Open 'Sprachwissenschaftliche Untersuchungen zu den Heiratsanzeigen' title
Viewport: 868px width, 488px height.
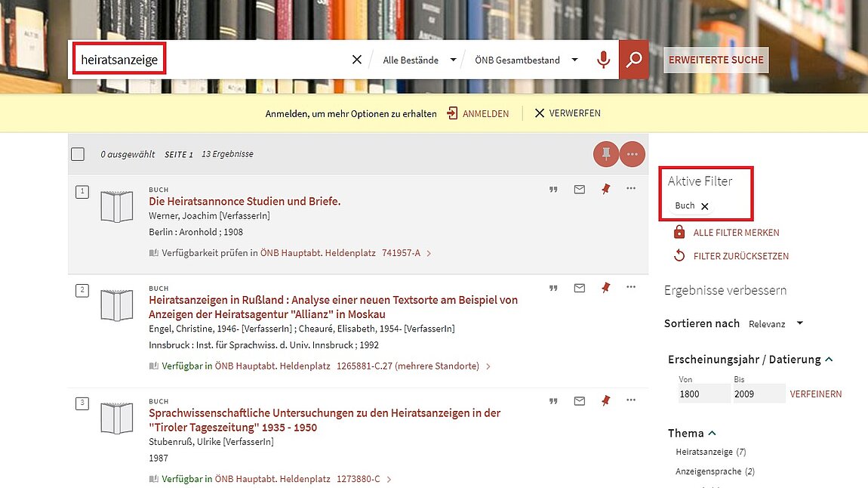[325, 420]
